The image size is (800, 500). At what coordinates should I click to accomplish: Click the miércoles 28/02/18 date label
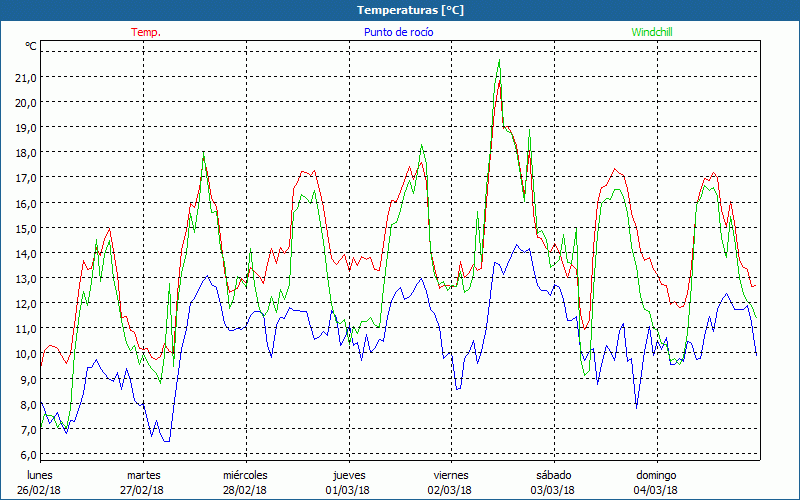[x=245, y=482]
